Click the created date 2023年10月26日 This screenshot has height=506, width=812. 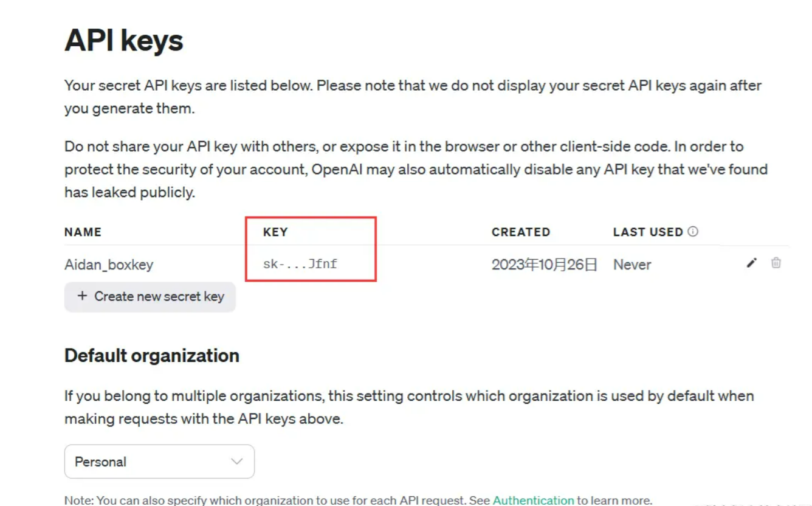click(x=545, y=265)
